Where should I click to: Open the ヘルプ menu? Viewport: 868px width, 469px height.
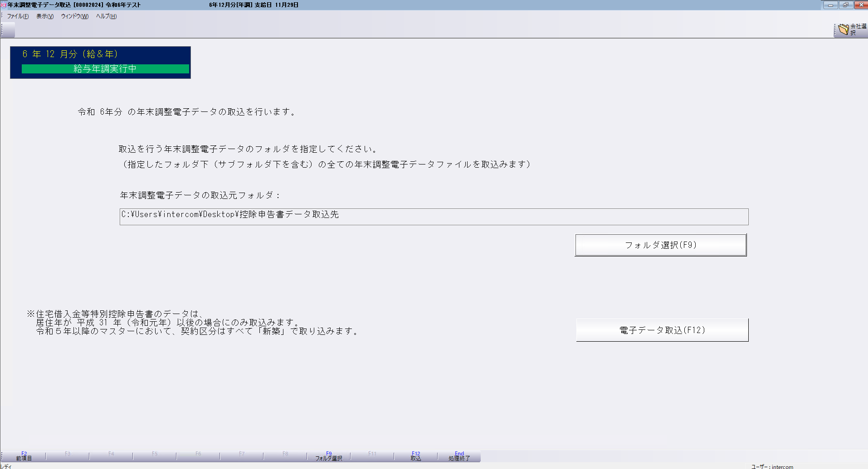pos(106,16)
